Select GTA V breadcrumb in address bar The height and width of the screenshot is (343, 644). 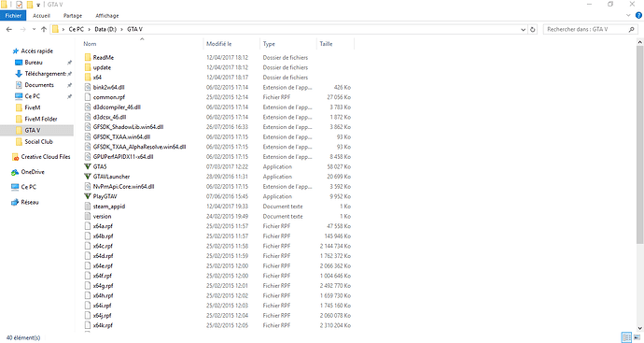coord(134,29)
